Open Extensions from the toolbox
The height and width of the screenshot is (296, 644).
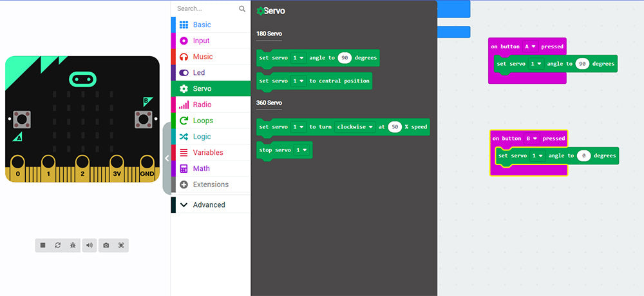pos(211,184)
